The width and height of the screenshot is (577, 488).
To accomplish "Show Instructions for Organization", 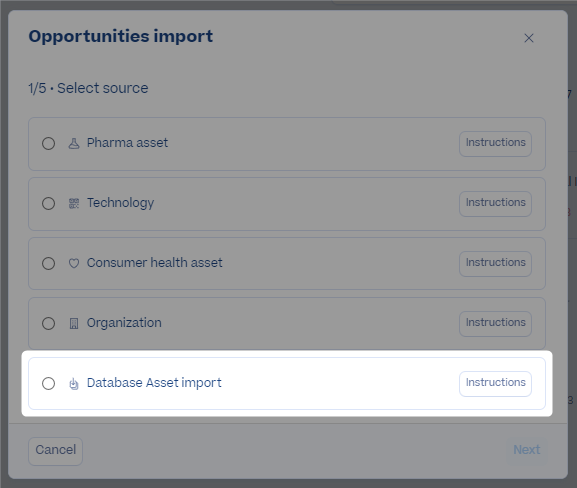I will [495, 323].
